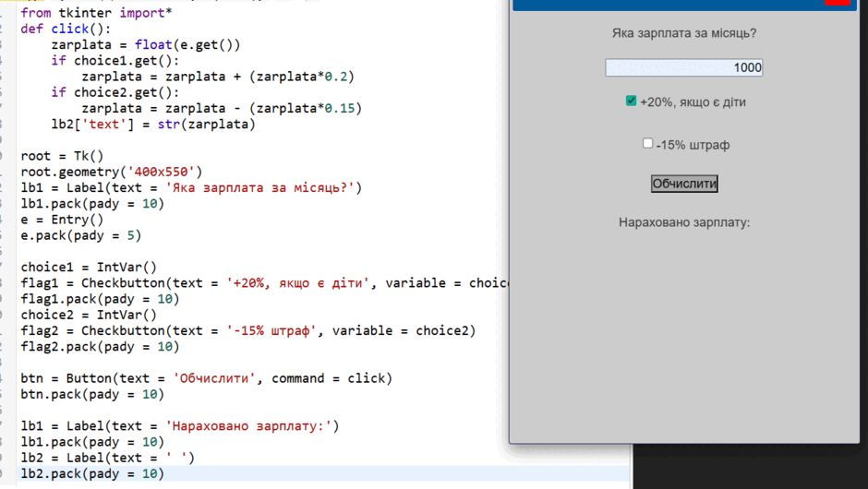868x489 pixels.
Task: Click the 'flag1 = Checkbutton' code line
Action: tap(265, 283)
